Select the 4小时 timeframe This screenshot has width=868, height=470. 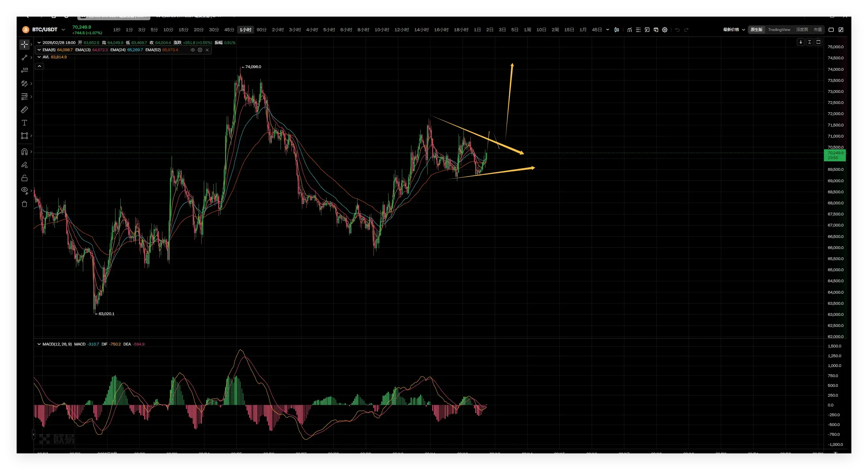tap(312, 30)
